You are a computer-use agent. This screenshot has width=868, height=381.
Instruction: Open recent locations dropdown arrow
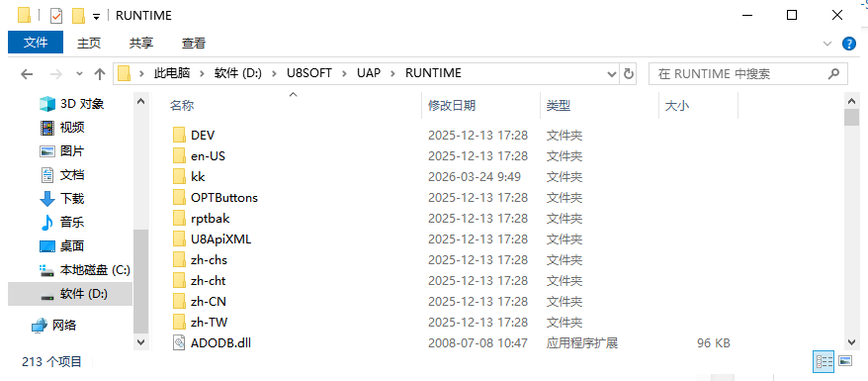(79, 73)
